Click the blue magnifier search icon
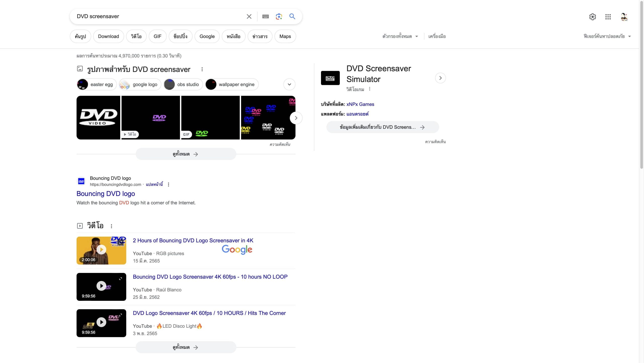 [292, 17]
